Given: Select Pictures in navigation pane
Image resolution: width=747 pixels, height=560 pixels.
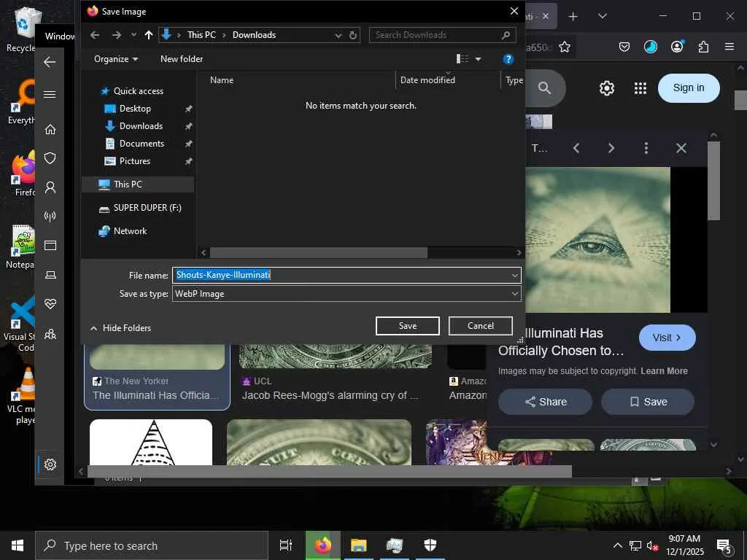Looking at the screenshot, I should [x=135, y=161].
